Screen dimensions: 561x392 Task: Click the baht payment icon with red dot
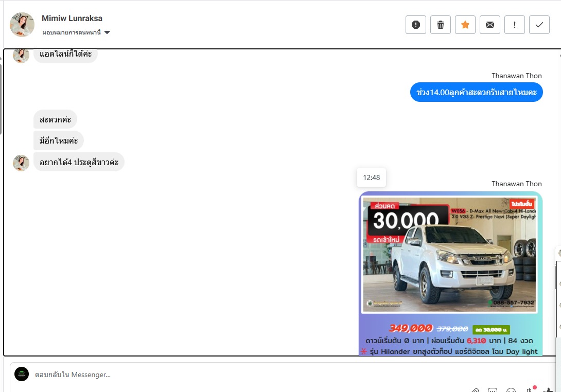click(x=530, y=389)
